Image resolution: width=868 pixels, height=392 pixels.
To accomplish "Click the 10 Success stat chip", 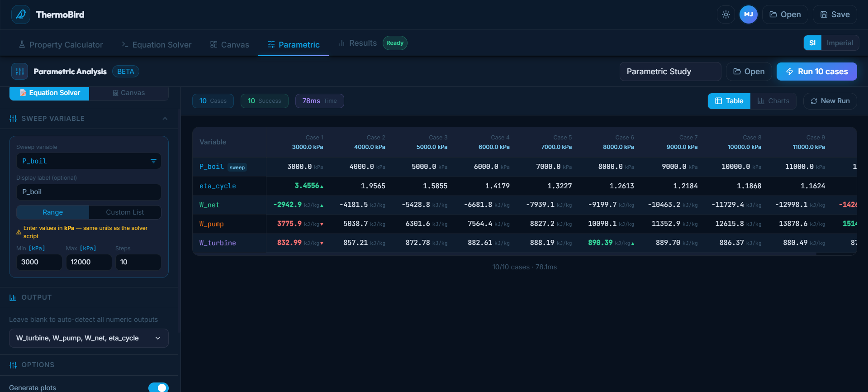I will click(265, 101).
